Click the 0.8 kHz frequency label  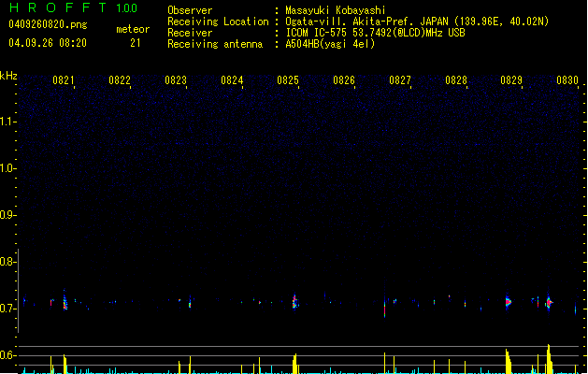click(7, 262)
